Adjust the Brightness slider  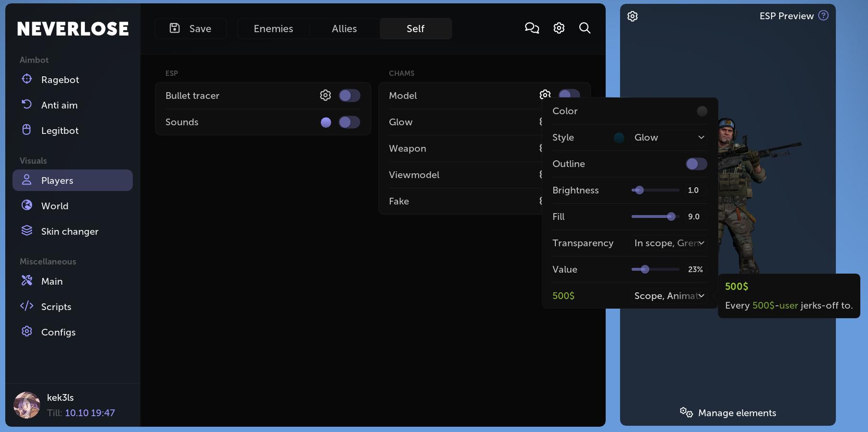click(656, 190)
